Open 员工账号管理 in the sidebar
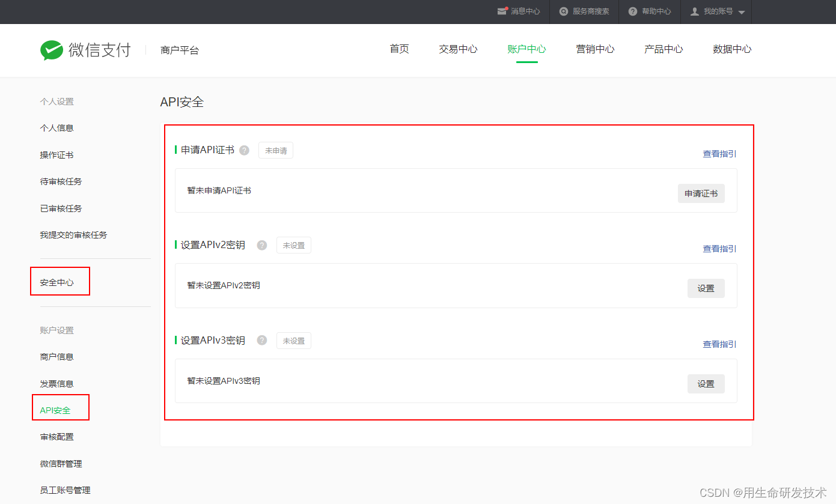This screenshot has width=836, height=504. (65, 490)
